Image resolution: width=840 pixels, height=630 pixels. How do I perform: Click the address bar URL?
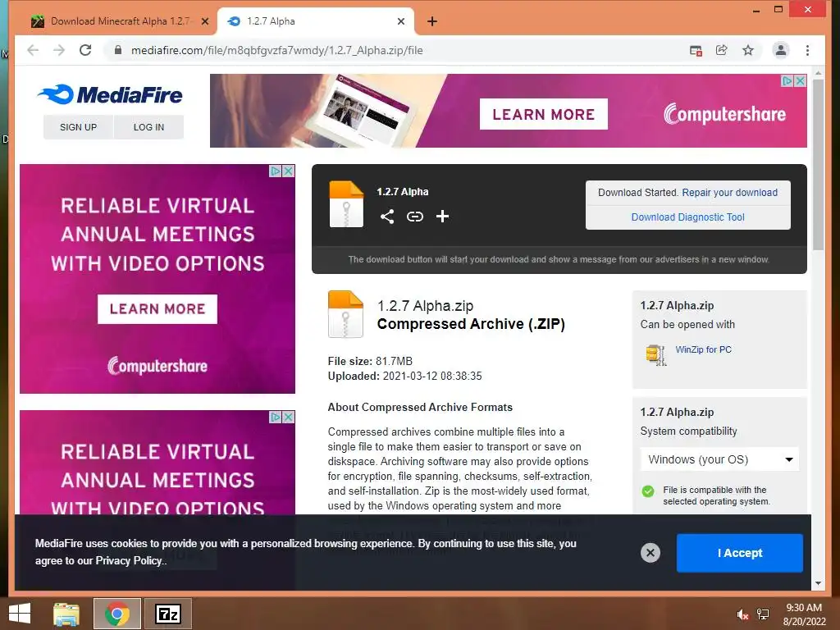coord(277,50)
